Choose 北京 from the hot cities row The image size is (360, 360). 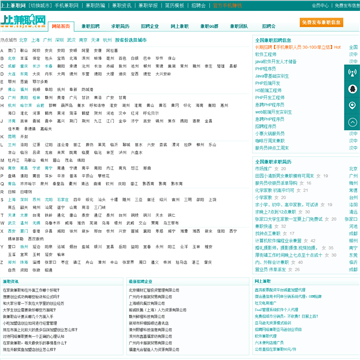23,40
